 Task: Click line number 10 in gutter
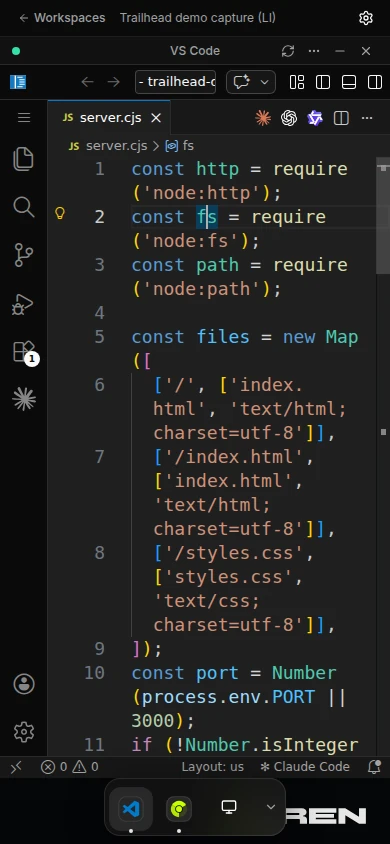(95, 673)
